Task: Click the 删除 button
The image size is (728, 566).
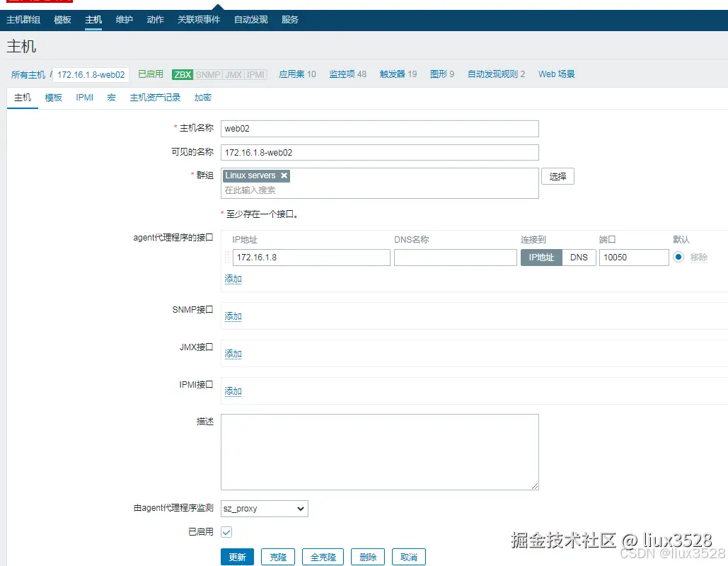Action: pos(368,558)
